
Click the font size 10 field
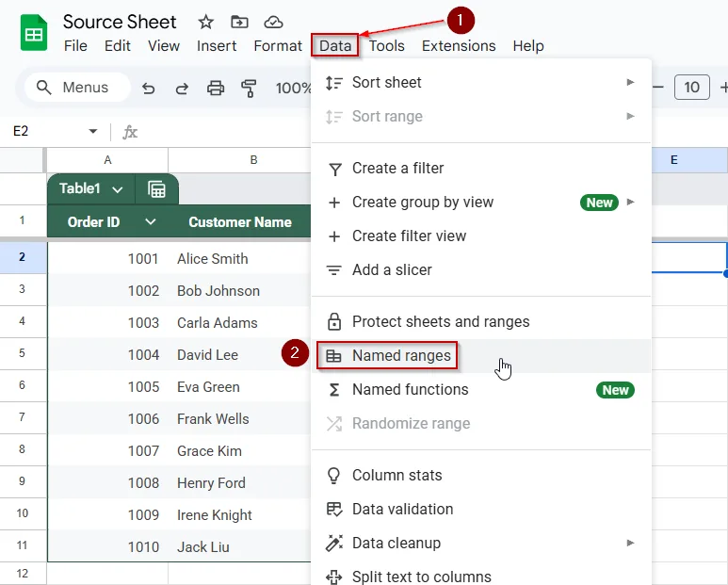(692, 87)
